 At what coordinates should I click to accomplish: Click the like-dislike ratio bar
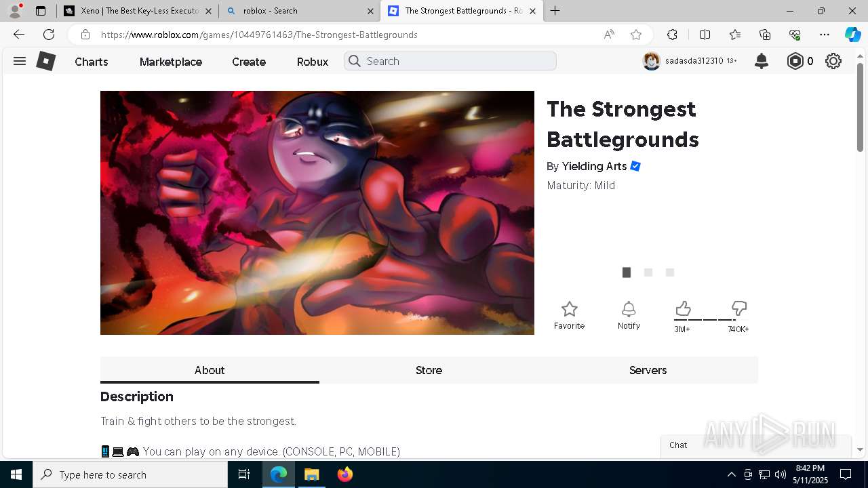tap(711, 320)
